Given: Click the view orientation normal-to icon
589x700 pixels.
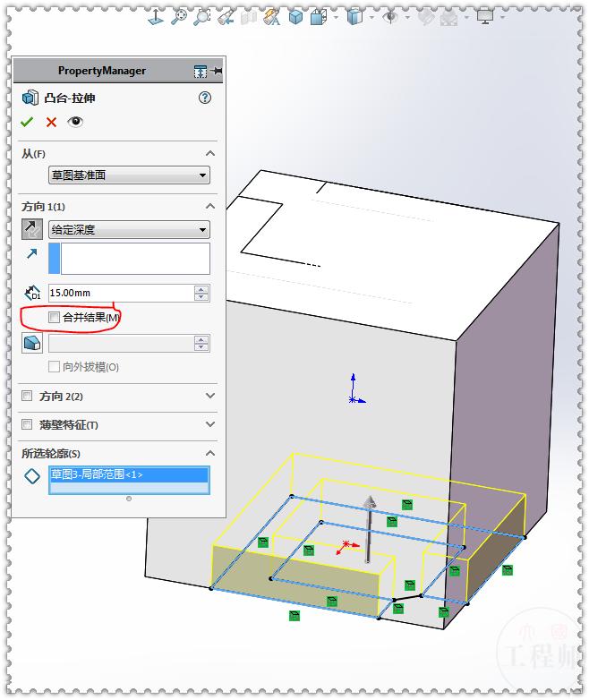Looking at the screenshot, I should click(x=156, y=17).
